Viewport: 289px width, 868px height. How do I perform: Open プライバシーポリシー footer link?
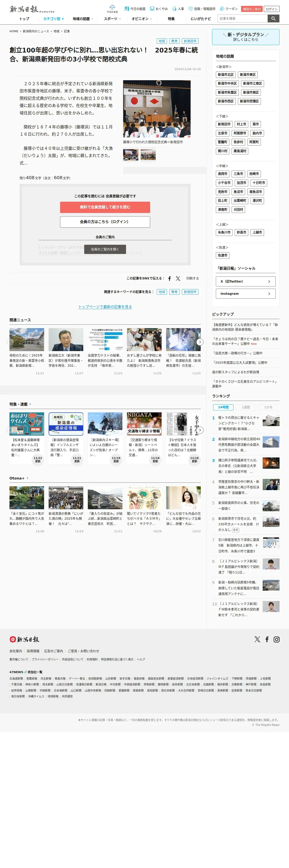[45, 659]
